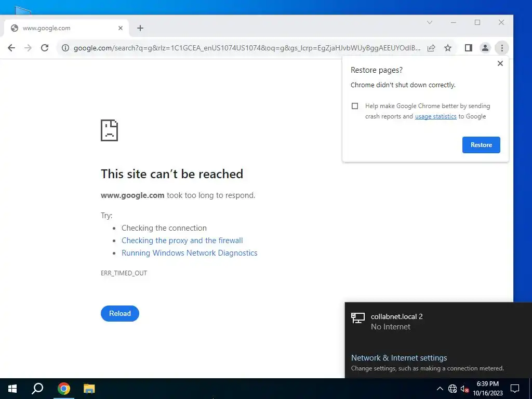Screen dimensions: 532x399
Task: Reload the page with the toolbar refresh icon
Action: [x=45, y=48]
